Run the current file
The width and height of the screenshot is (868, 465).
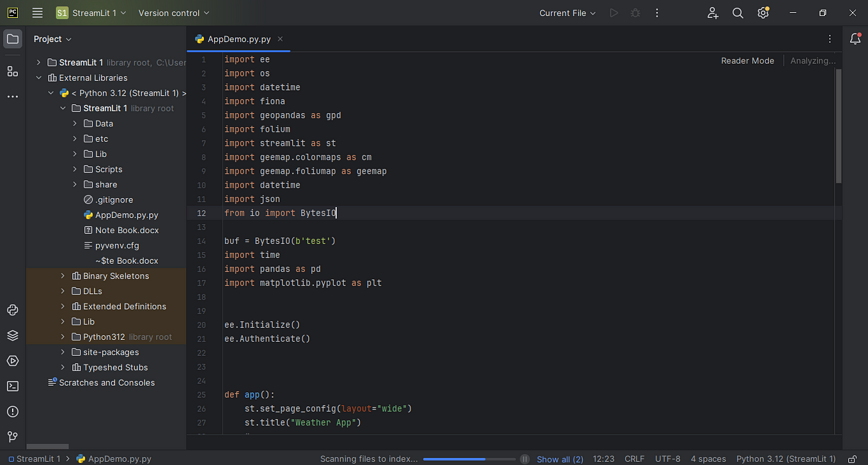tap(614, 13)
